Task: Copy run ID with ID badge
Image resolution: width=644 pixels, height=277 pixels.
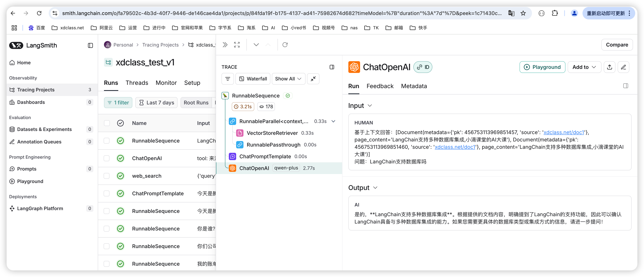Action: 423,67
